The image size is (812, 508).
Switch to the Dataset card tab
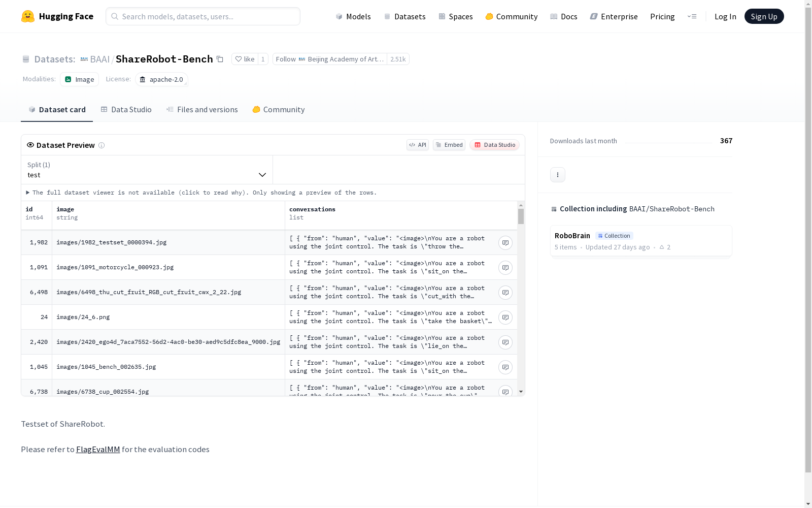[57, 110]
